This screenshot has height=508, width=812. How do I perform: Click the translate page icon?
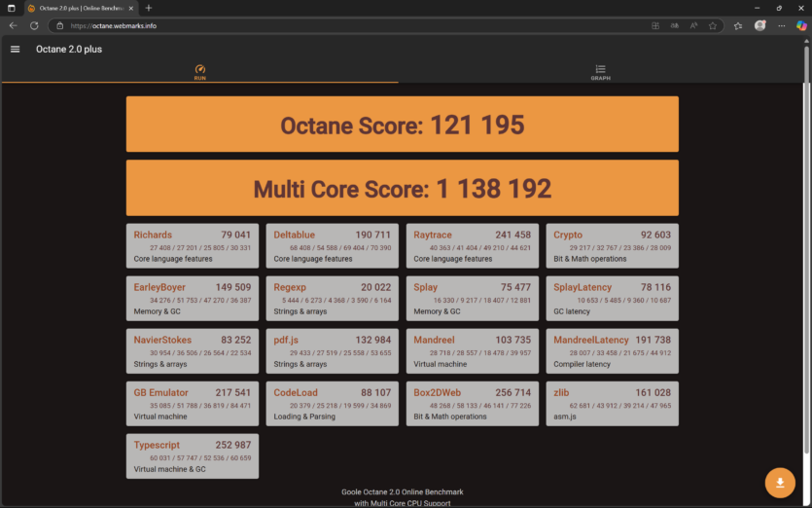tap(674, 25)
